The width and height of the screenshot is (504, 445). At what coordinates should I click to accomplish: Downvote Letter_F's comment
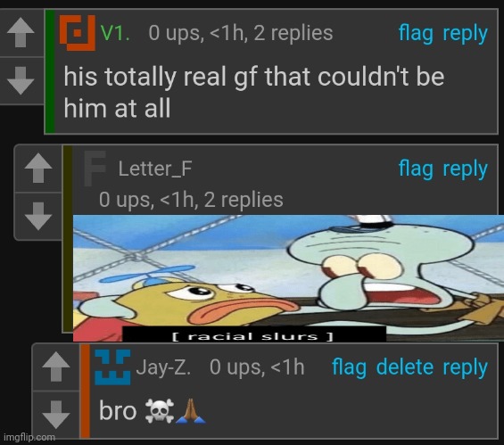pos(38,216)
